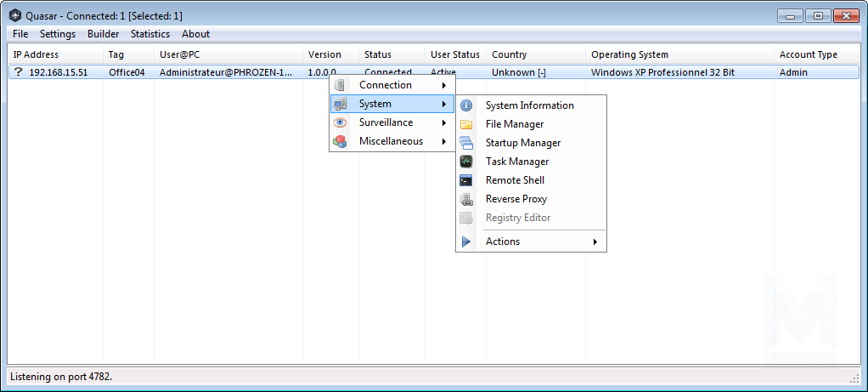Click the Miscellaneous colored icon
The height and width of the screenshot is (392, 868).
pos(340,141)
